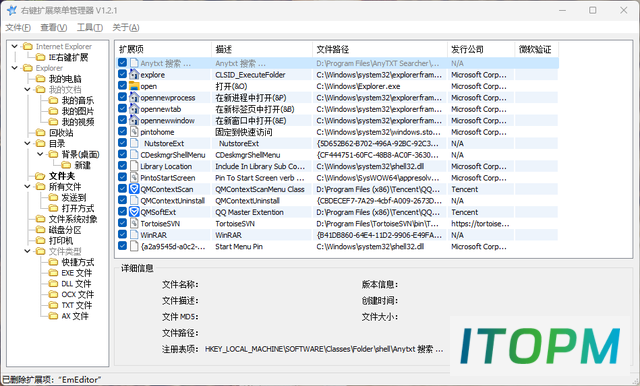Uncheck the QMContextUninstall checkbox
640x386 pixels.
coord(122,200)
